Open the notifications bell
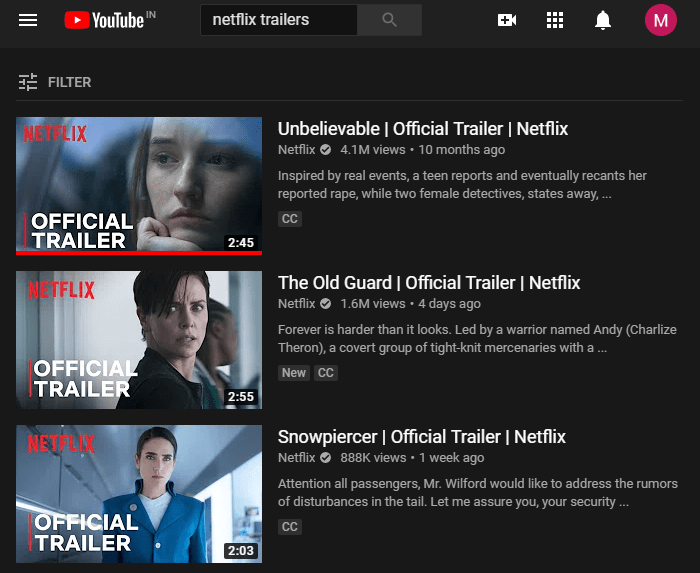The width and height of the screenshot is (700, 573). click(x=603, y=20)
